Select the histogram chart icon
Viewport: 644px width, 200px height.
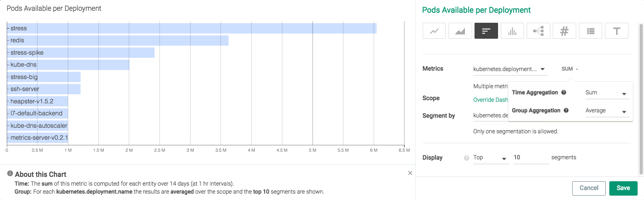tap(512, 31)
